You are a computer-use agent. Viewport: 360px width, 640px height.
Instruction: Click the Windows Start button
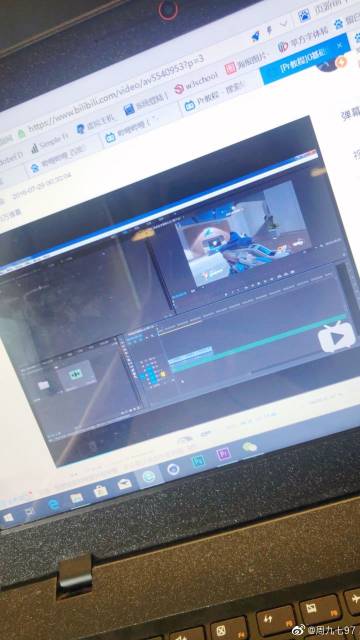click(x=9, y=518)
